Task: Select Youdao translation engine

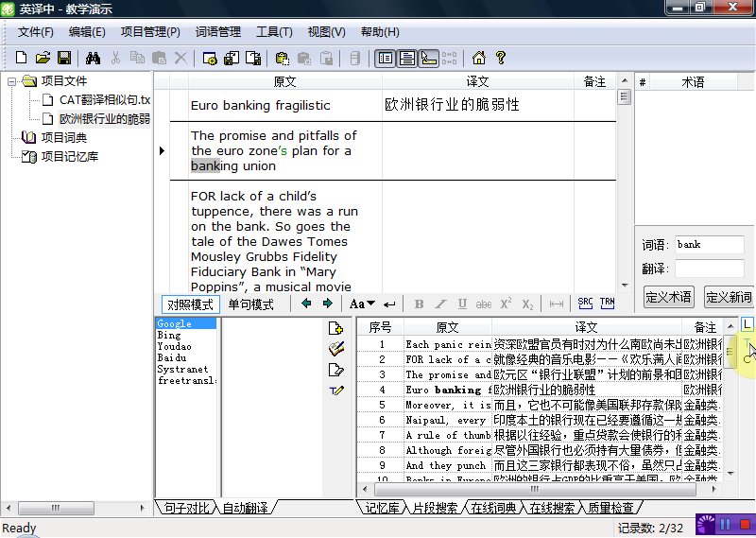Action: [174, 346]
